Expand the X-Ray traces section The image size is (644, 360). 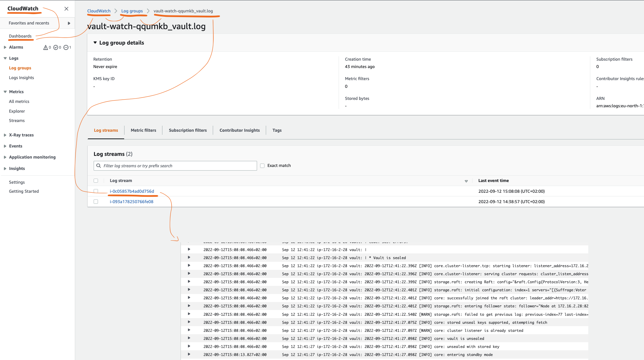pos(5,135)
